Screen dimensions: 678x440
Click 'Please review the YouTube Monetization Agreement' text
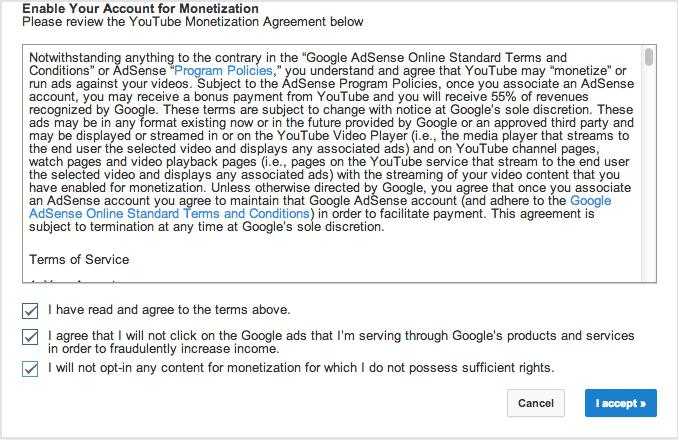point(193,22)
